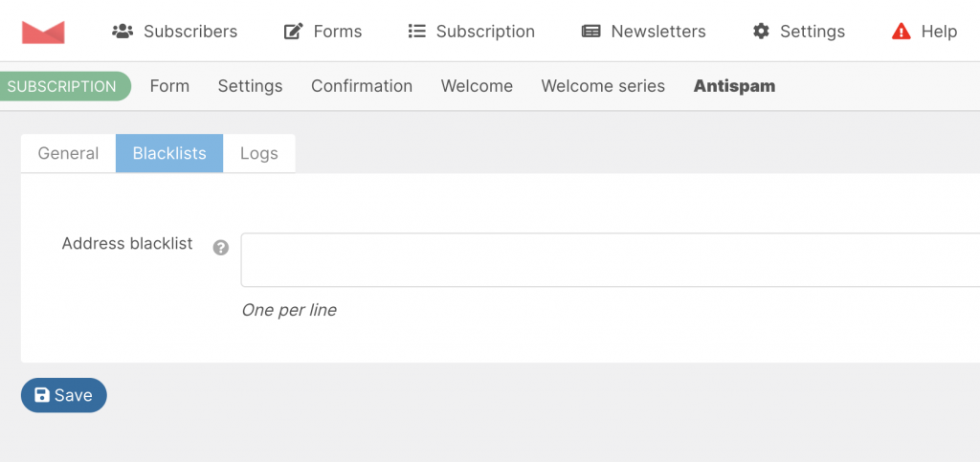Viewport: 980px width, 462px height.
Task: Click the Newsletters newspaper icon
Action: [591, 32]
